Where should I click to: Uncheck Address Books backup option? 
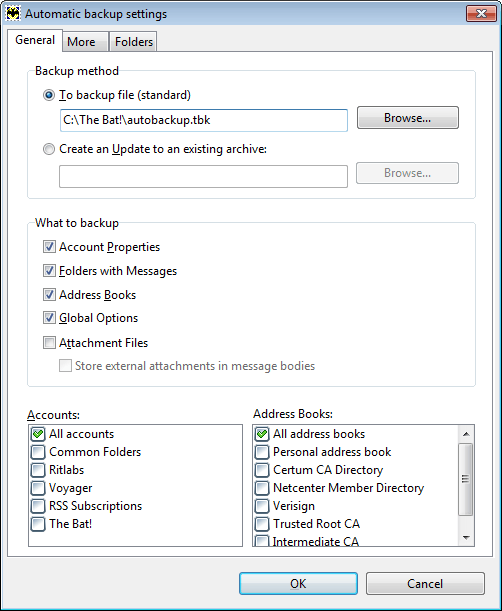[x=49, y=295]
